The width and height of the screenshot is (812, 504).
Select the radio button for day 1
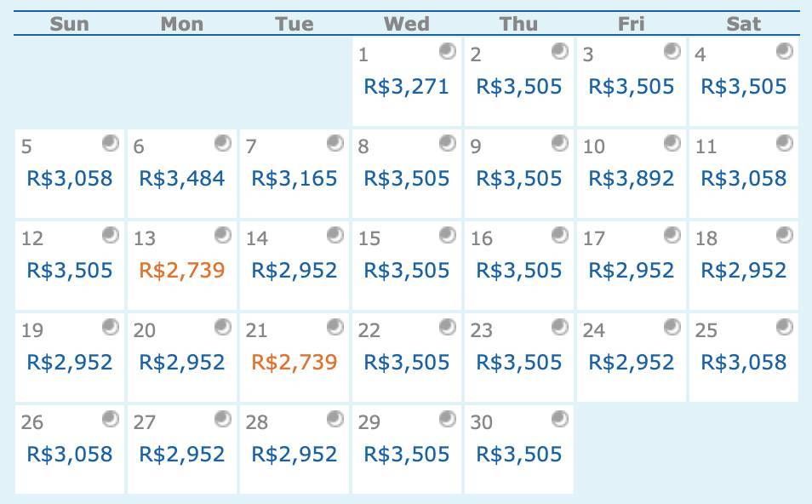(448, 51)
